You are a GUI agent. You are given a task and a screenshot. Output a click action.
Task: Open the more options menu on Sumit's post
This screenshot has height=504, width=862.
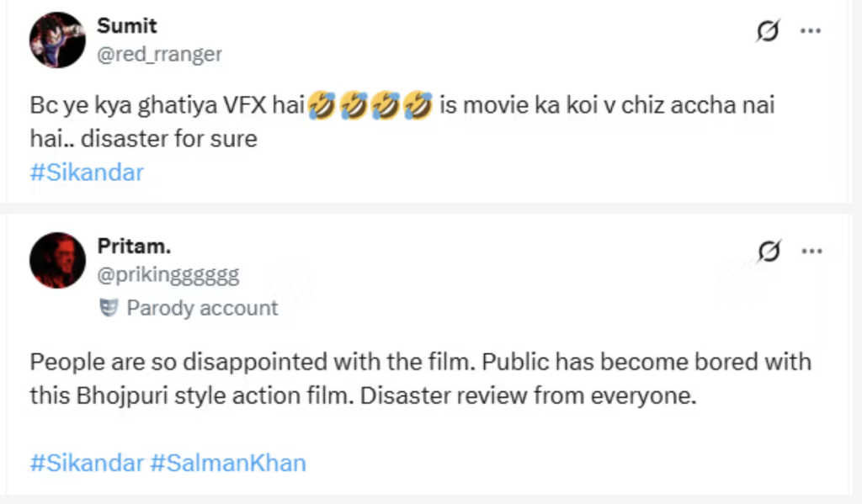810,31
